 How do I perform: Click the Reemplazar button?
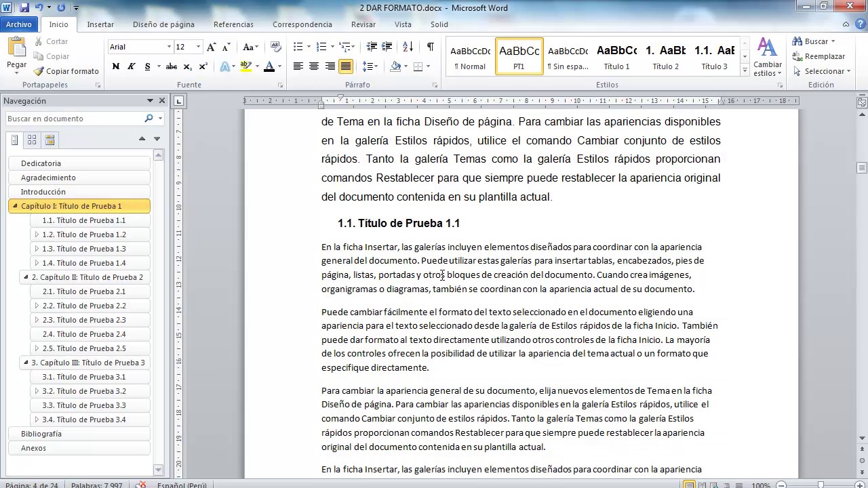(x=819, y=56)
